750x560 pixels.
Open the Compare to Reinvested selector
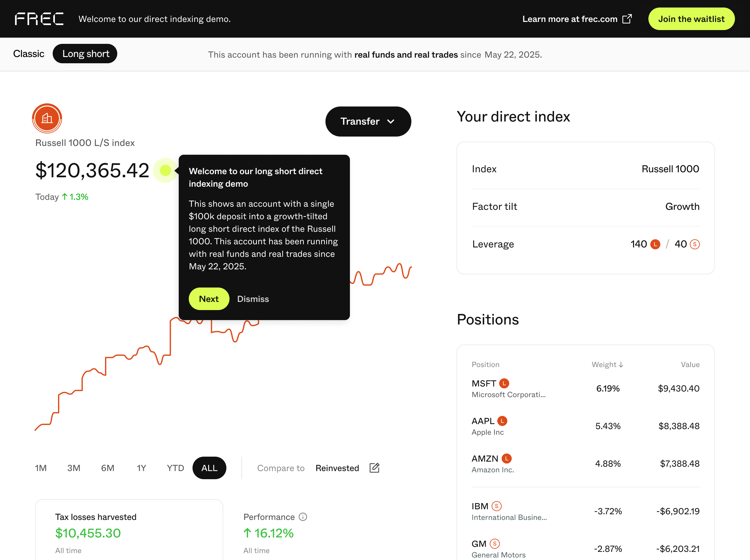point(337,468)
